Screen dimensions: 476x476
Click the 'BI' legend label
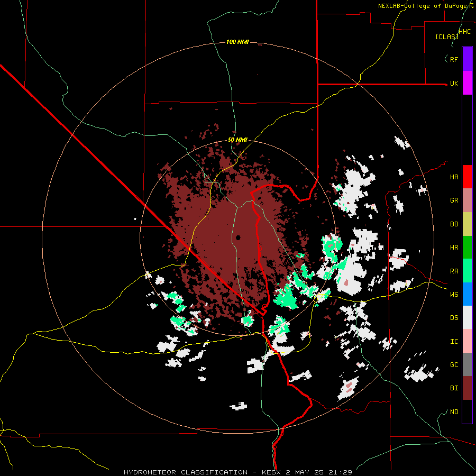pyautogui.click(x=454, y=388)
